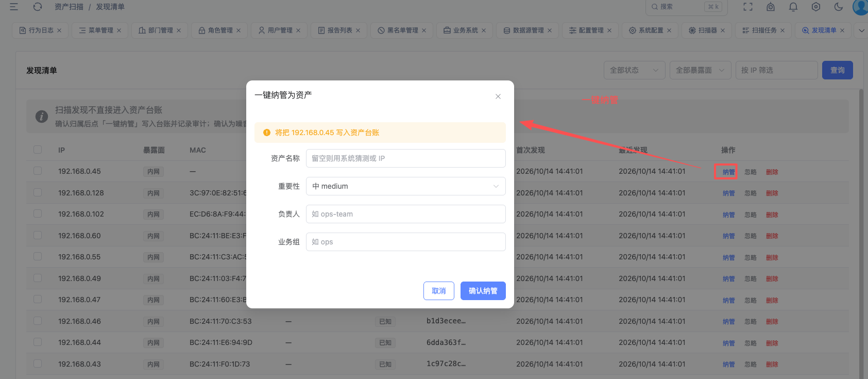
Task: Select the checkbox for 192.168.0.128
Action: click(38, 192)
